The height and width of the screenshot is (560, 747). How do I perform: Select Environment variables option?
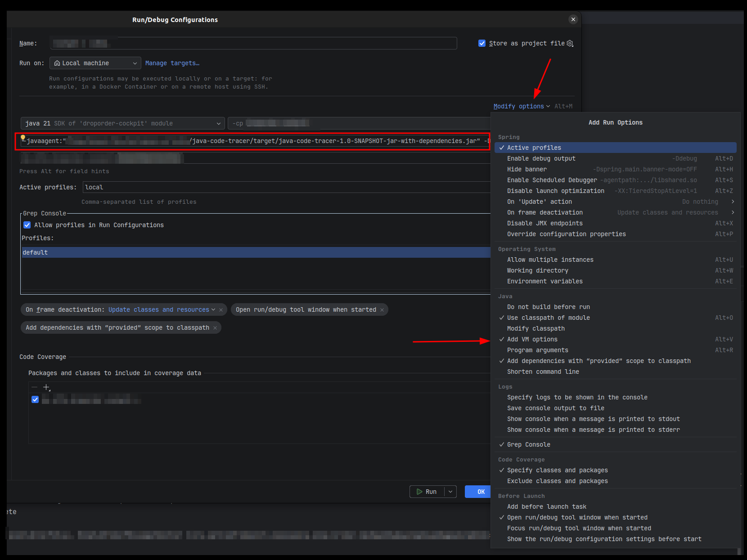[615, 281]
